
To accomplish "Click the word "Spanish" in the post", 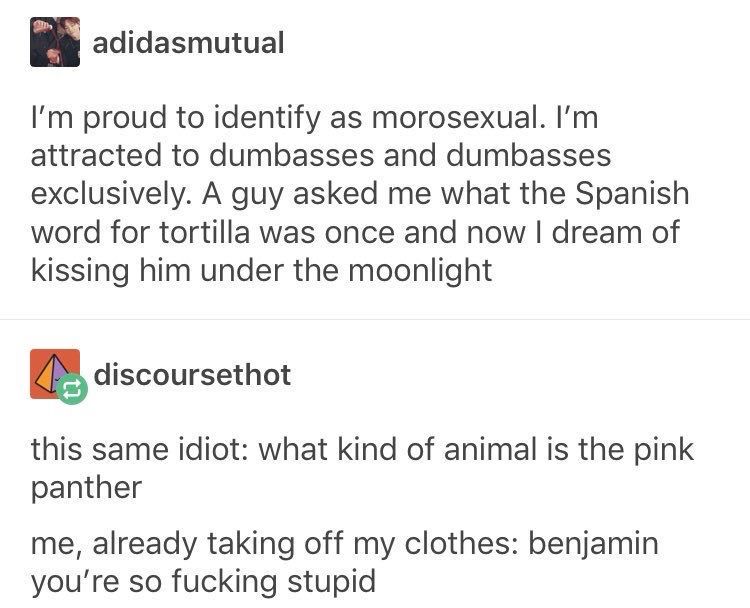I will pyautogui.click(x=632, y=194).
